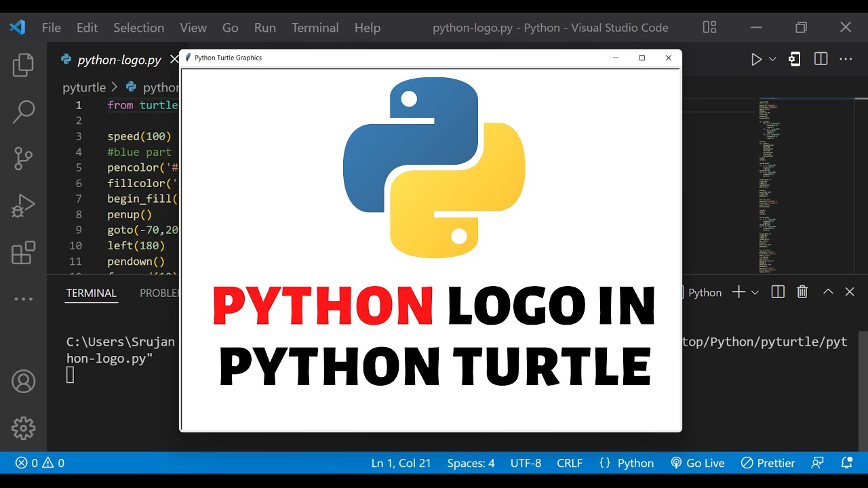Run the Python file with play button
Viewport: 868px width, 488px height.
point(756,60)
